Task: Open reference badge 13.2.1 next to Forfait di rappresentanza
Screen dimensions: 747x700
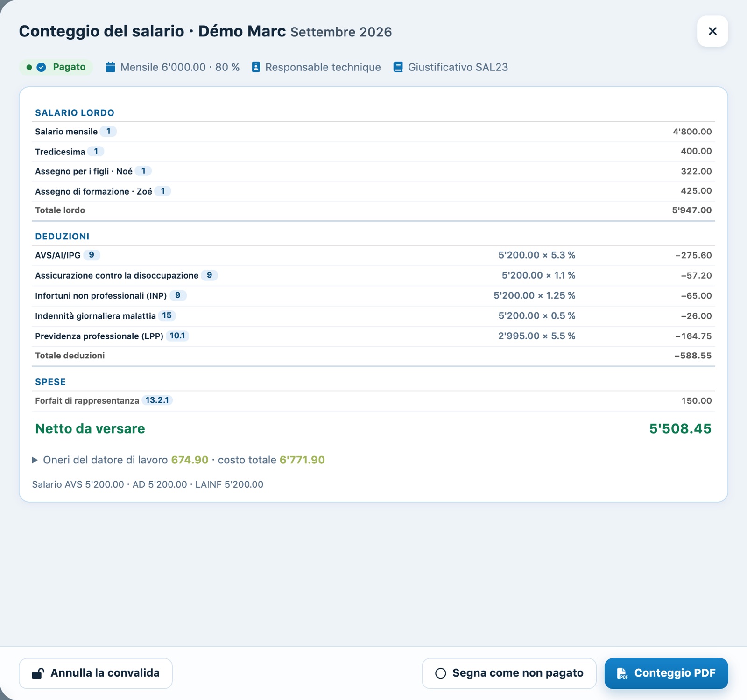Action: [x=157, y=400]
